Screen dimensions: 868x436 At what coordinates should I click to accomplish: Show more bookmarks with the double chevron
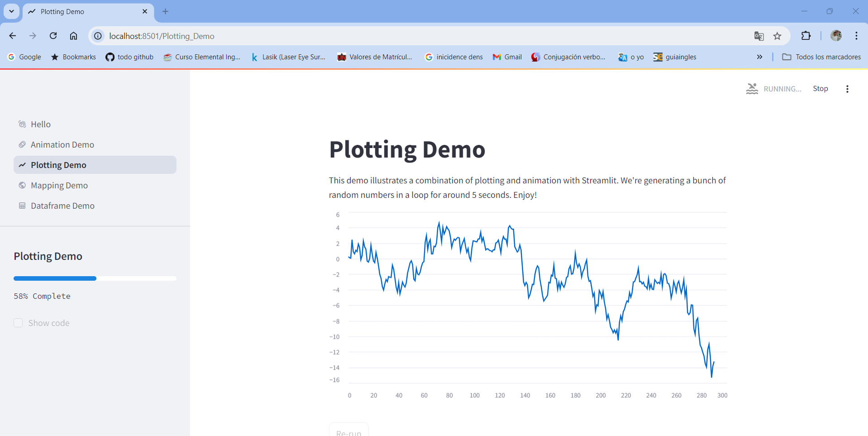pos(759,57)
